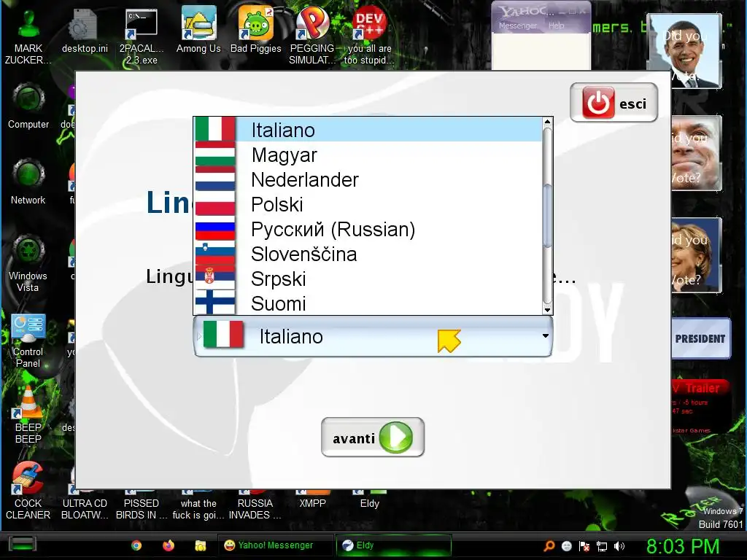Pick Nederlander in the dropdown list
The height and width of the screenshot is (560, 747).
click(x=368, y=179)
